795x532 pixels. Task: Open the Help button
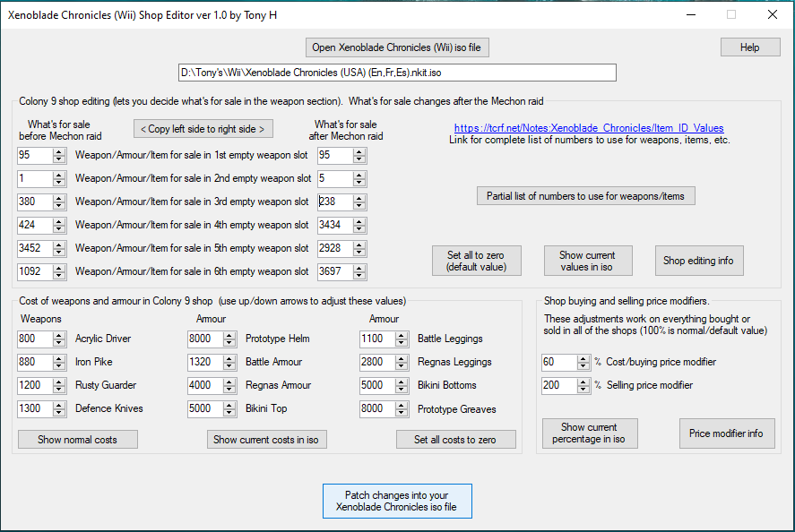pos(750,47)
